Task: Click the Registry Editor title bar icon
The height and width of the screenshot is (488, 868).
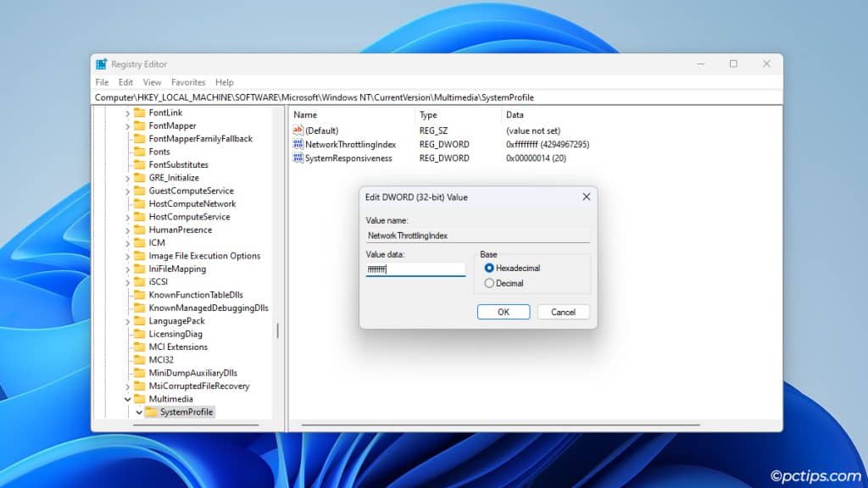Action: pyautogui.click(x=103, y=64)
